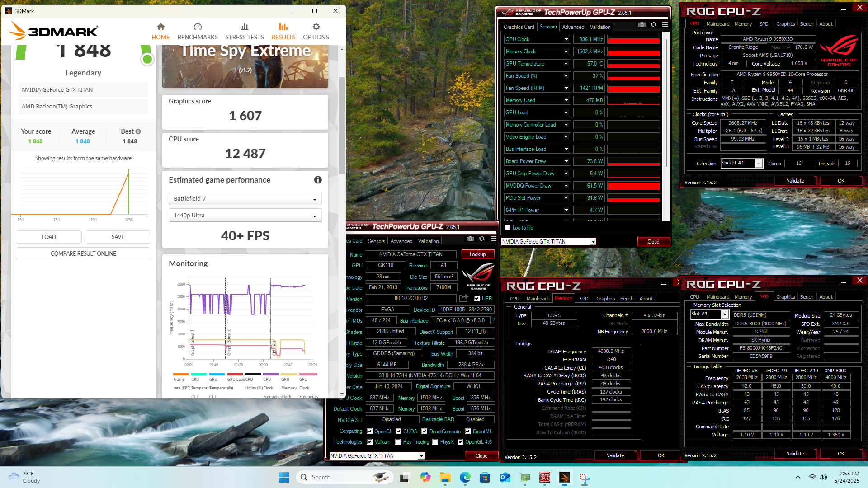Click Lookup button in GPU-Z
This screenshot has height=488, width=868.
[x=477, y=254]
